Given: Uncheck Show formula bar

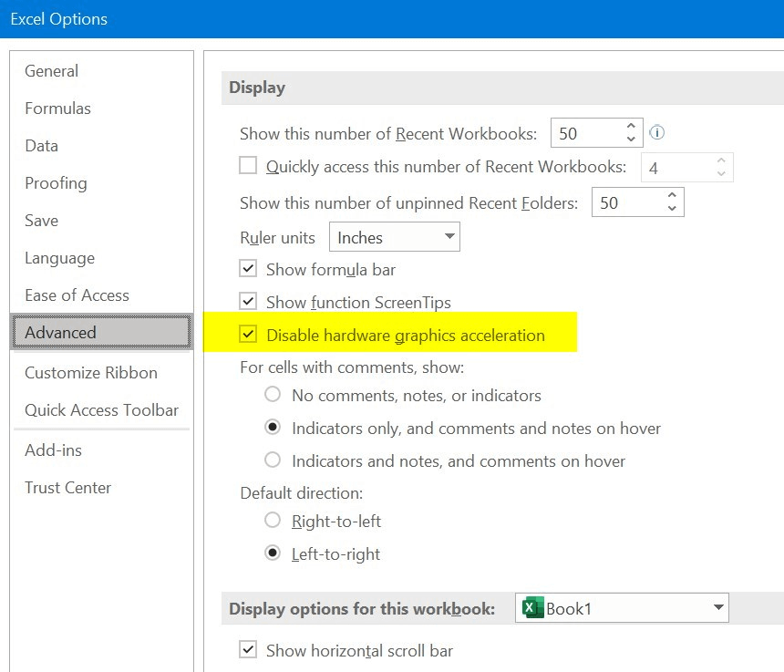Looking at the screenshot, I should tap(248, 269).
